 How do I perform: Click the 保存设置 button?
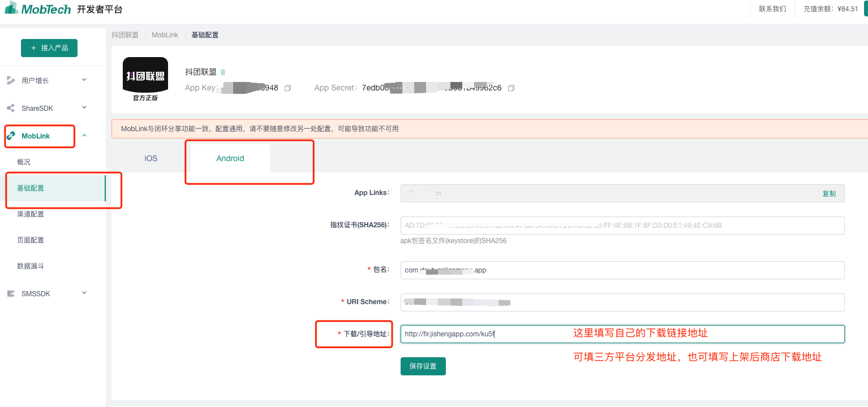click(423, 366)
